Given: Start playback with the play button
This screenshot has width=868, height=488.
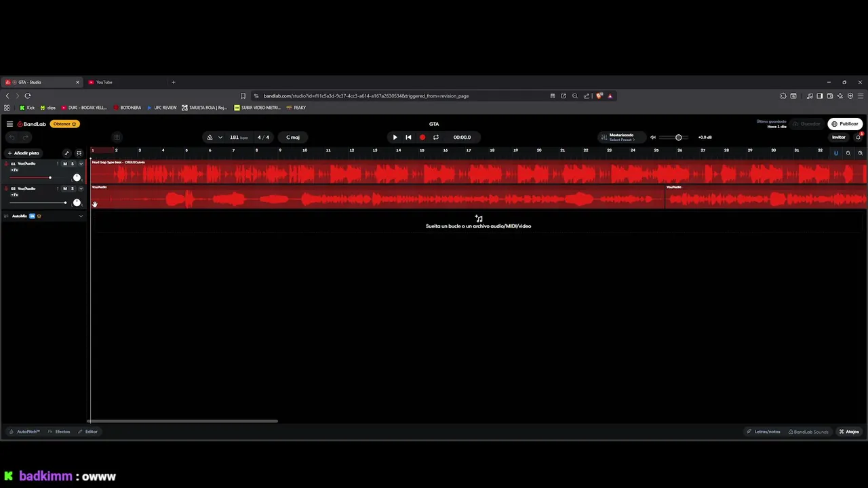Looking at the screenshot, I should [x=395, y=137].
